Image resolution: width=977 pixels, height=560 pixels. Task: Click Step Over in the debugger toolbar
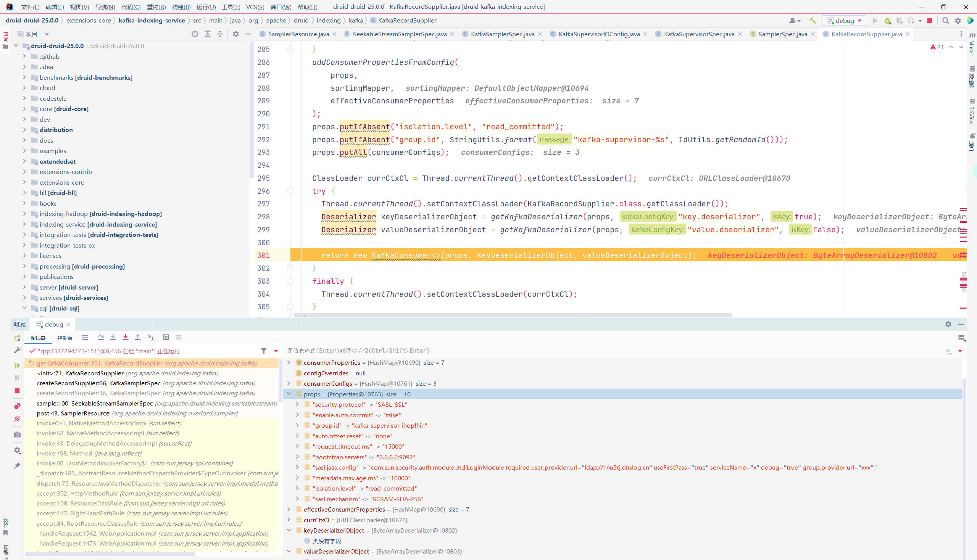[x=100, y=337]
